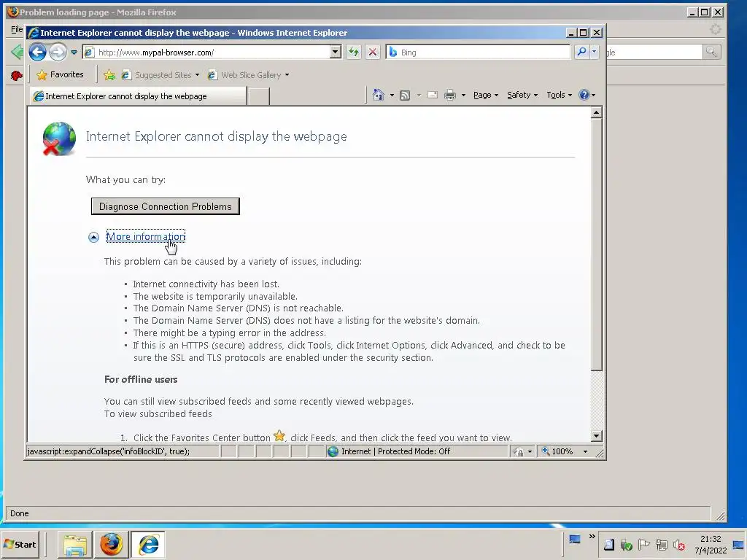The width and height of the screenshot is (747, 560).
Task: Click the Read Mail envelope icon
Action: pyautogui.click(x=432, y=95)
